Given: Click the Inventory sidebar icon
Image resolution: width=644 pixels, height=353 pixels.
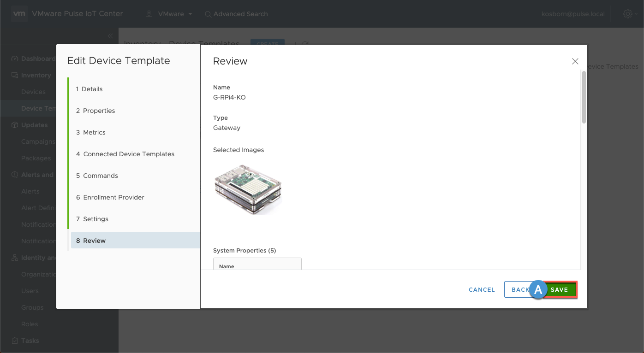Looking at the screenshot, I should click(15, 75).
